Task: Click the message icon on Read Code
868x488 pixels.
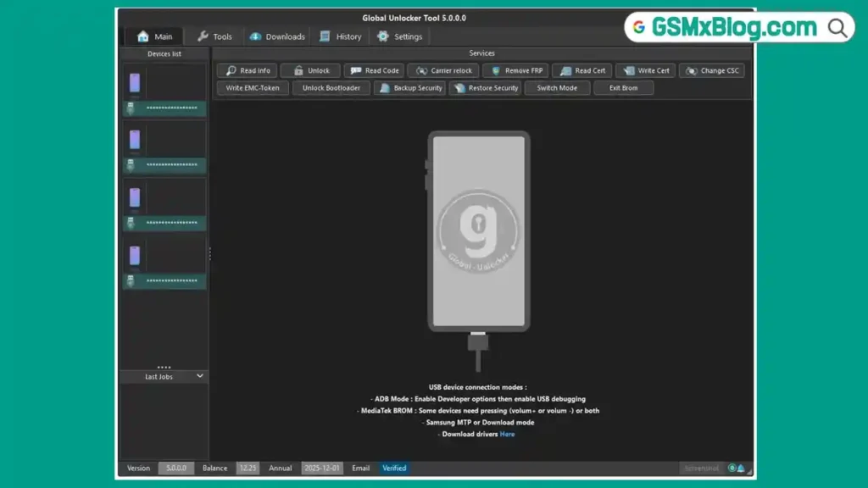Action: 356,71
